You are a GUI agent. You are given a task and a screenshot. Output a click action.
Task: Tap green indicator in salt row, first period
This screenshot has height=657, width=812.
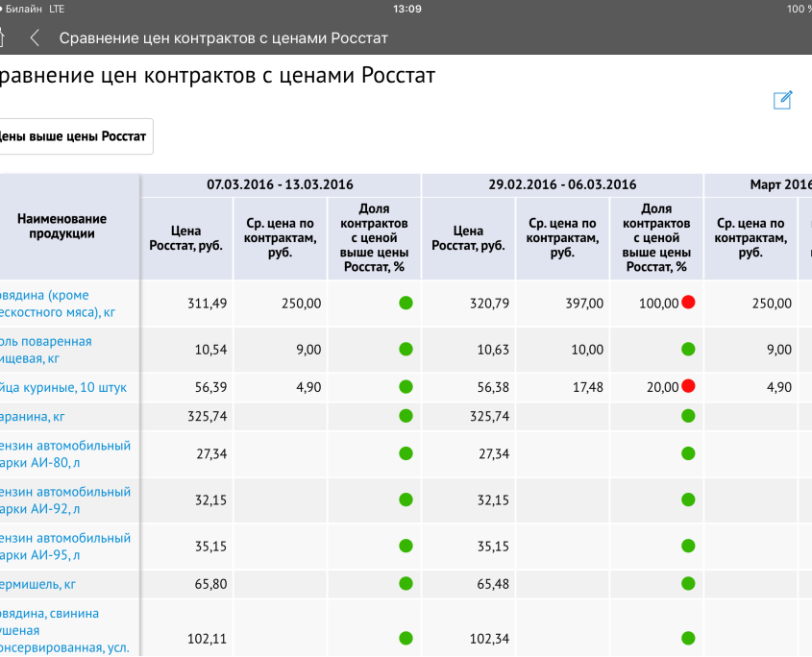pos(406,350)
